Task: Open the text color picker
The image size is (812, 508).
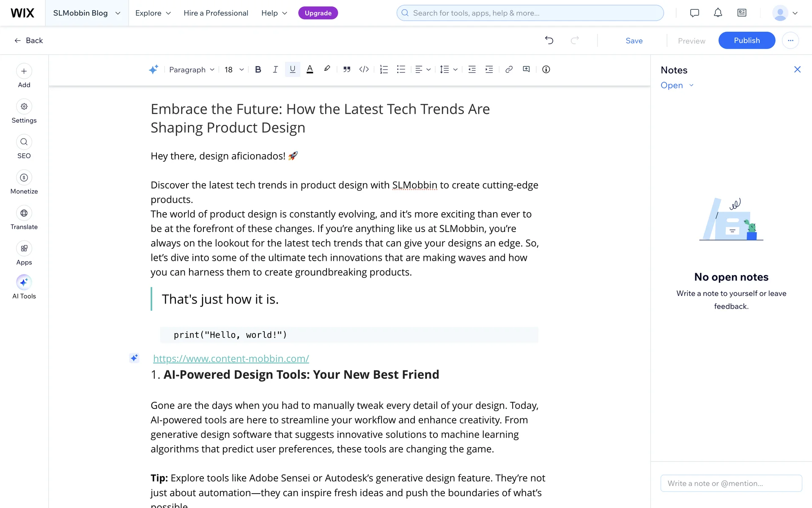Action: [310, 69]
